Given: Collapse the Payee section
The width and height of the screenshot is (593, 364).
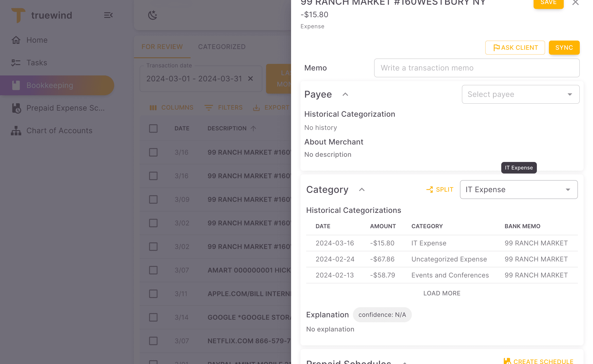Looking at the screenshot, I should pos(345,94).
